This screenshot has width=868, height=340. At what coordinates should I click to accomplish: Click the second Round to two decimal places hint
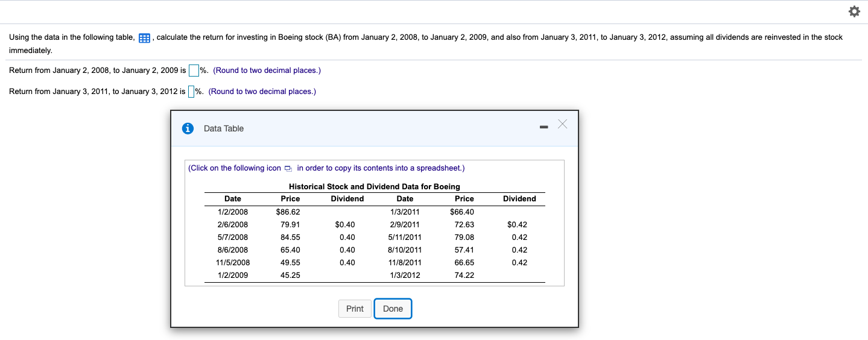[x=262, y=92]
